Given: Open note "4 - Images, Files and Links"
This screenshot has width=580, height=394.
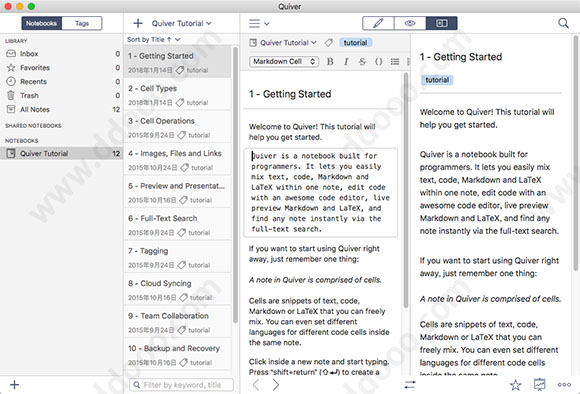Looking at the screenshot, I should pyautogui.click(x=178, y=159).
